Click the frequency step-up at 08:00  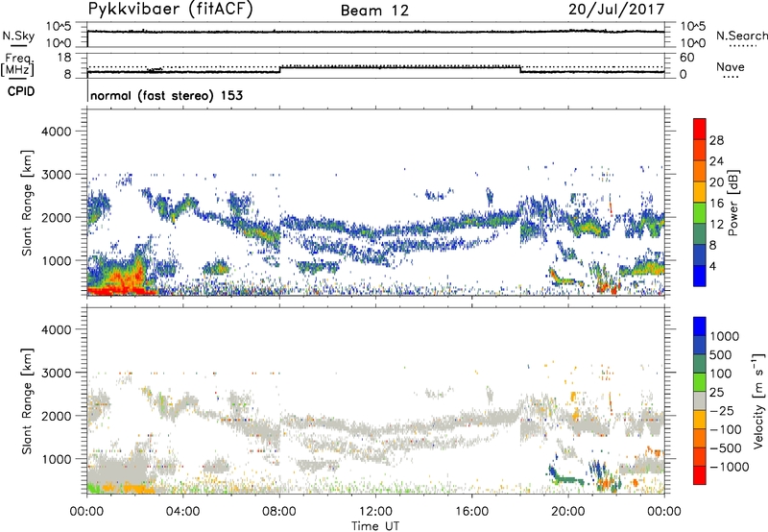coord(279,69)
